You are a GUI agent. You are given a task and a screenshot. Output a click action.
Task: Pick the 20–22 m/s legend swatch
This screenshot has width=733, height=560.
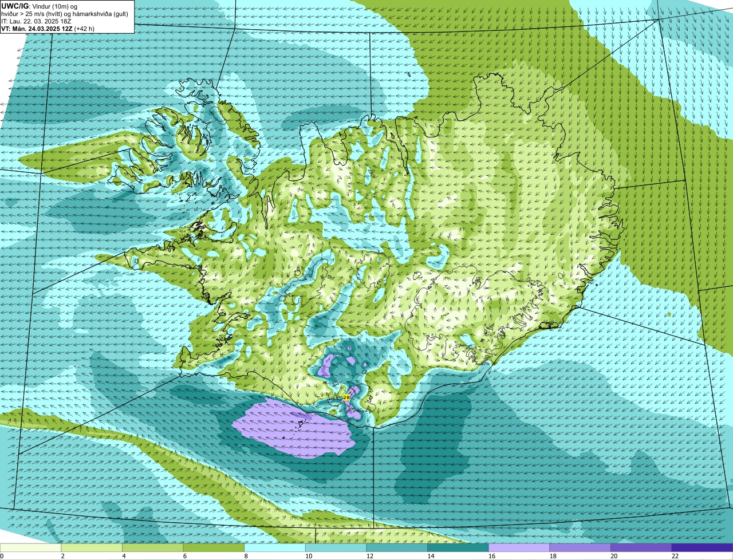pos(641,547)
